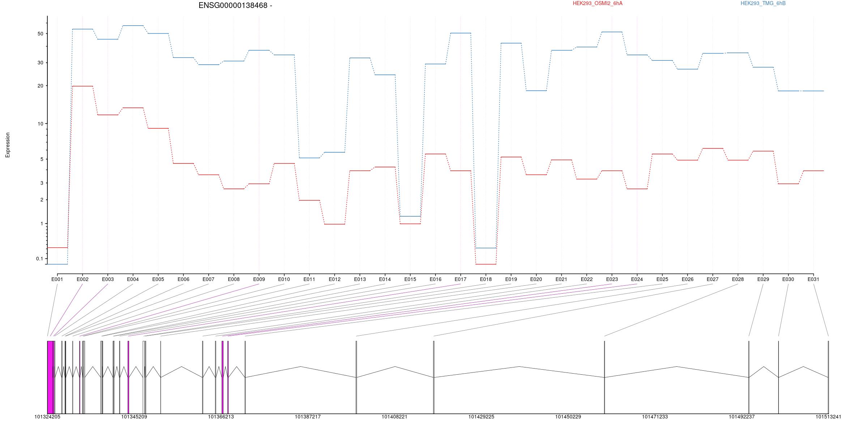Click exon label E007
This screenshot has height=434, width=868.
tap(208, 279)
